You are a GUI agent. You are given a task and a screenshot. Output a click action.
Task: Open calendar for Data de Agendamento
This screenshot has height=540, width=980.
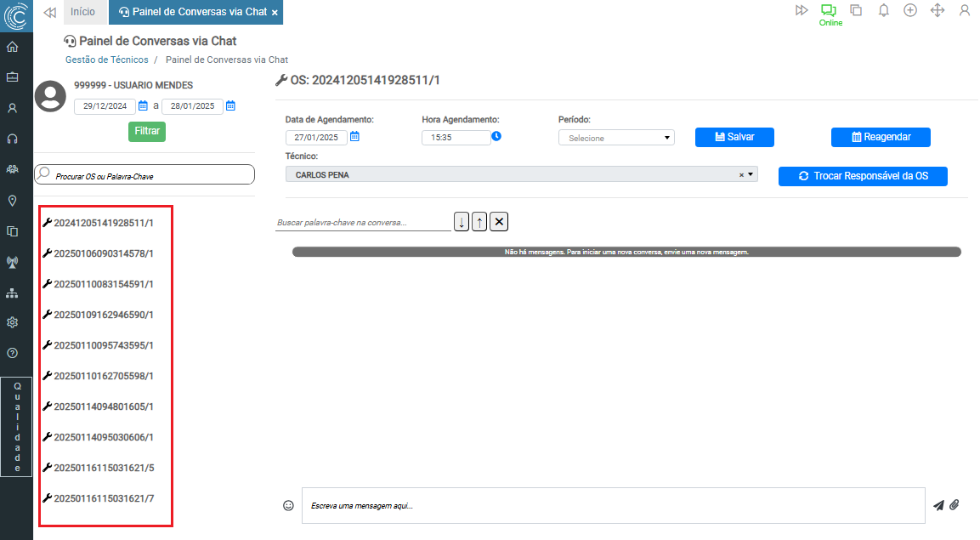coord(355,137)
